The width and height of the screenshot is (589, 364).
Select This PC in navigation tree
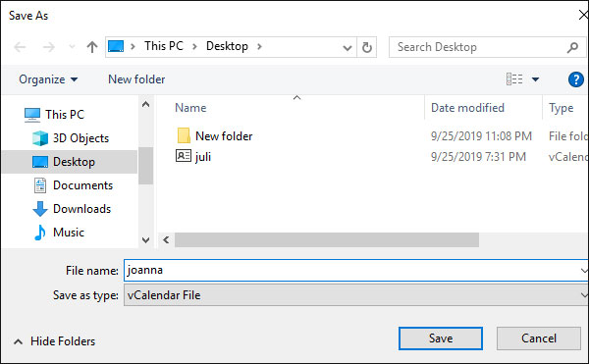coord(65,115)
